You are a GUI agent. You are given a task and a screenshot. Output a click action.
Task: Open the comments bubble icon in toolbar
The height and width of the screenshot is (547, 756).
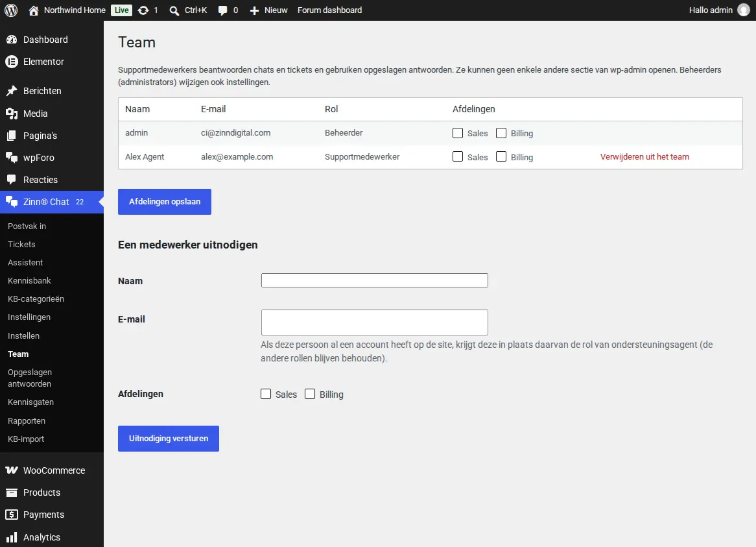coord(222,10)
